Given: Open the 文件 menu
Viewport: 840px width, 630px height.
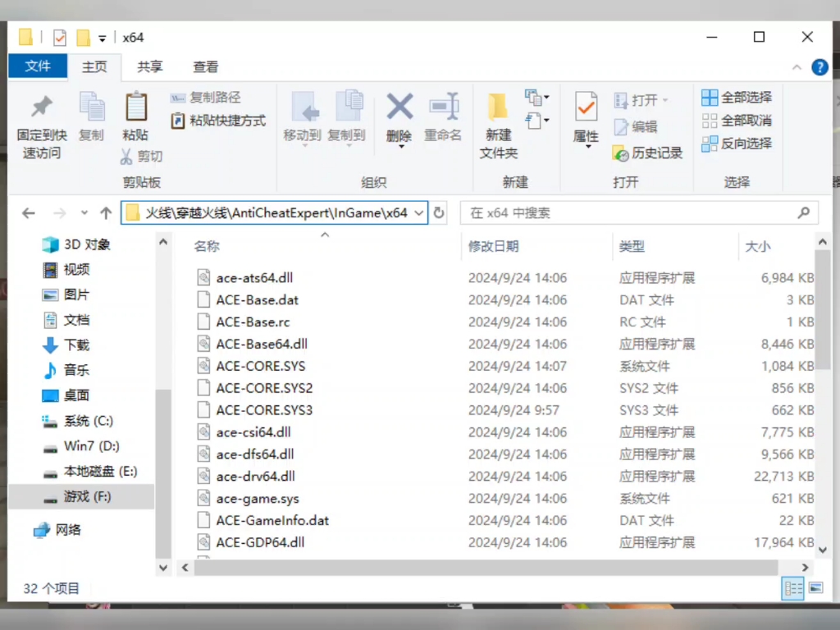Looking at the screenshot, I should point(37,66).
